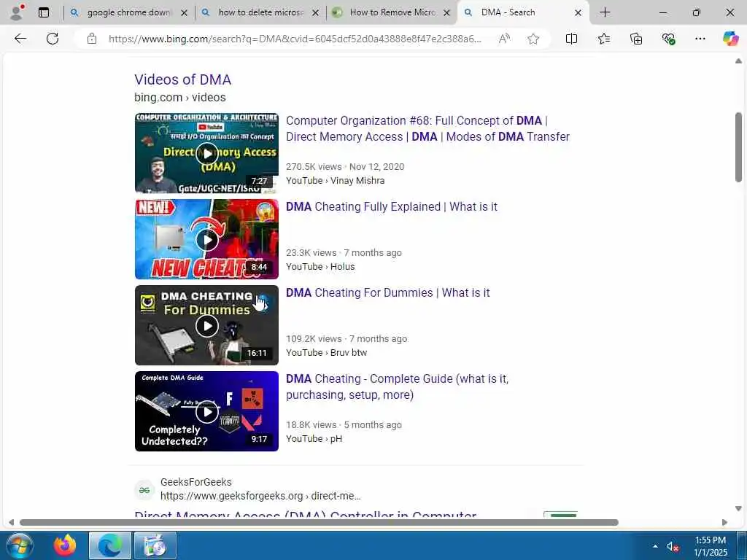Play the 'DMA Cheating For Dummies' thumbnail
Viewport: 747px width, 560px height.
[x=206, y=325]
